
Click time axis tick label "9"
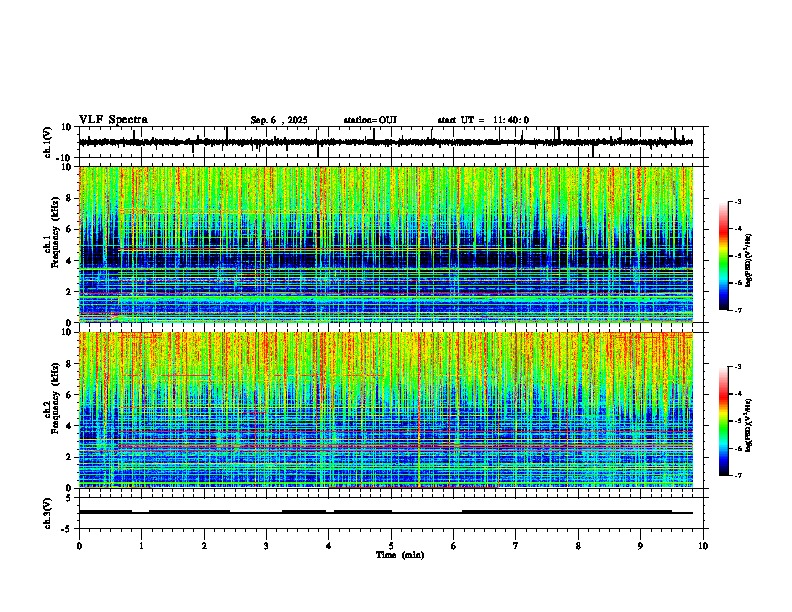640,546
